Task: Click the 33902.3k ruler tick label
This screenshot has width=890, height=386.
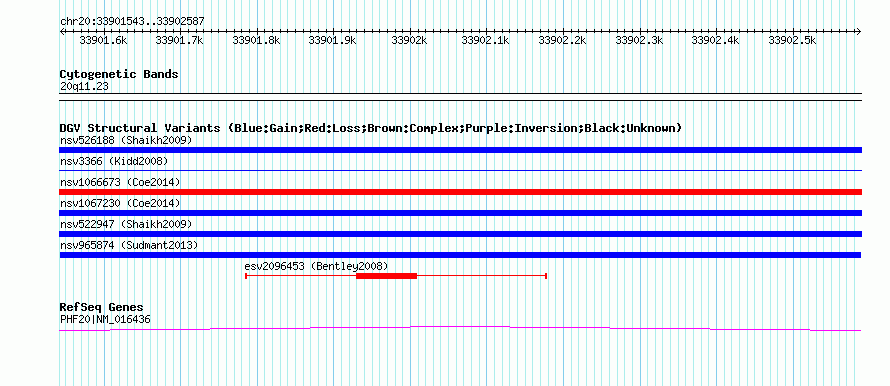Action: (639, 40)
